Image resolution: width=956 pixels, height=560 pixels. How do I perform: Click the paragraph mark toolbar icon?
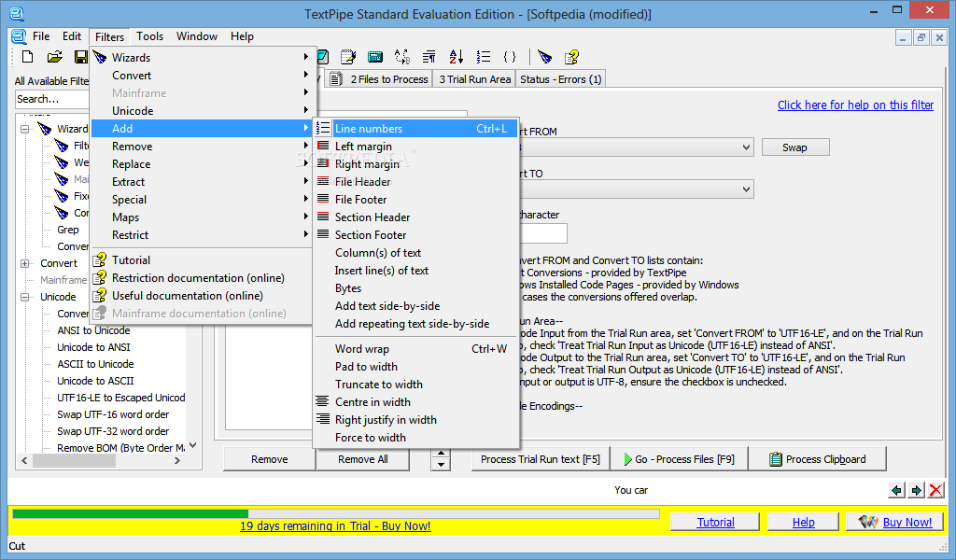[x=429, y=57]
